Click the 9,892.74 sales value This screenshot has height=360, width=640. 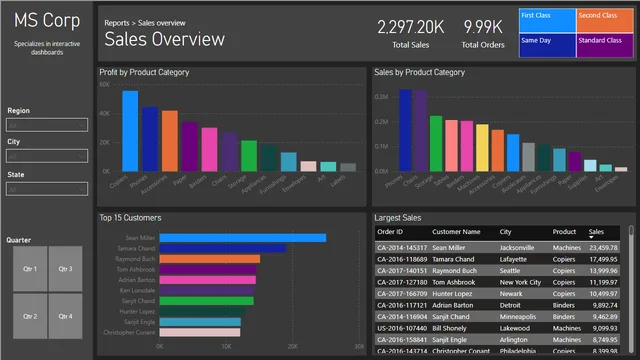(605, 305)
